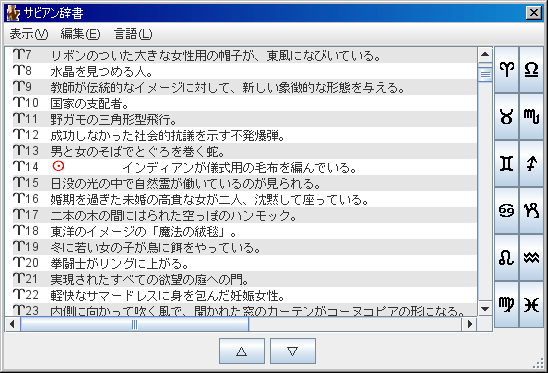Select the row 男と女のそばでとぐろを巻く蛇。

pyautogui.click(x=245, y=151)
